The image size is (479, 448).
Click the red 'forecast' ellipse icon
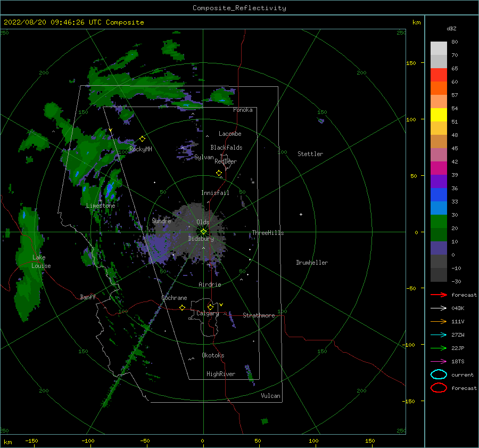pyautogui.click(x=439, y=388)
